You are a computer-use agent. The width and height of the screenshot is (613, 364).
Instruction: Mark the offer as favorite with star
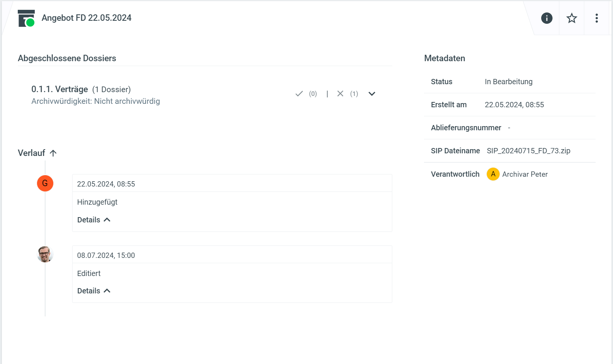tap(571, 18)
